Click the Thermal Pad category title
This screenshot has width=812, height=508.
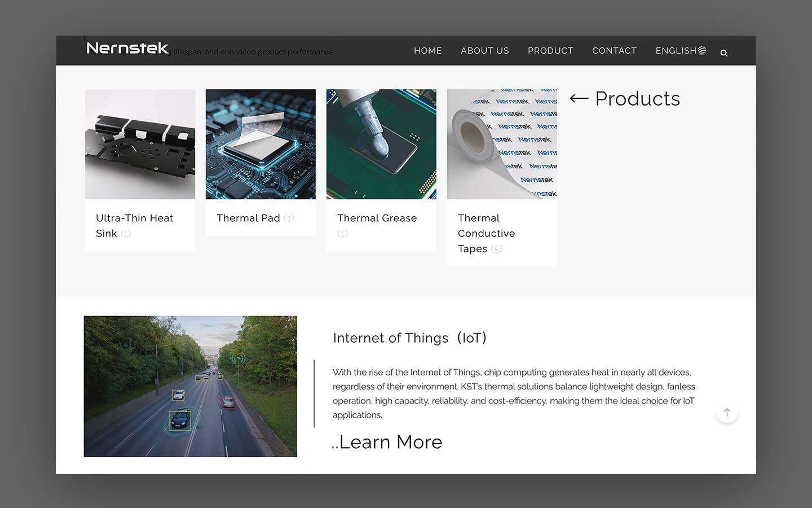click(248, 218)
